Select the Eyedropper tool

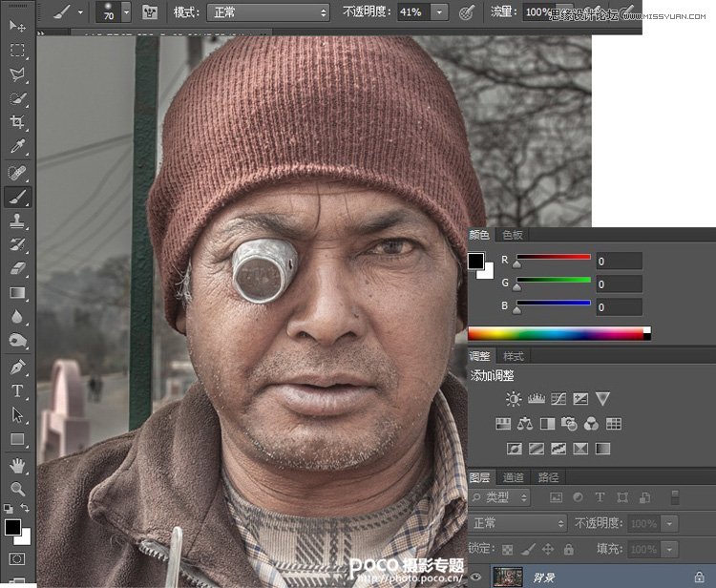17,147
